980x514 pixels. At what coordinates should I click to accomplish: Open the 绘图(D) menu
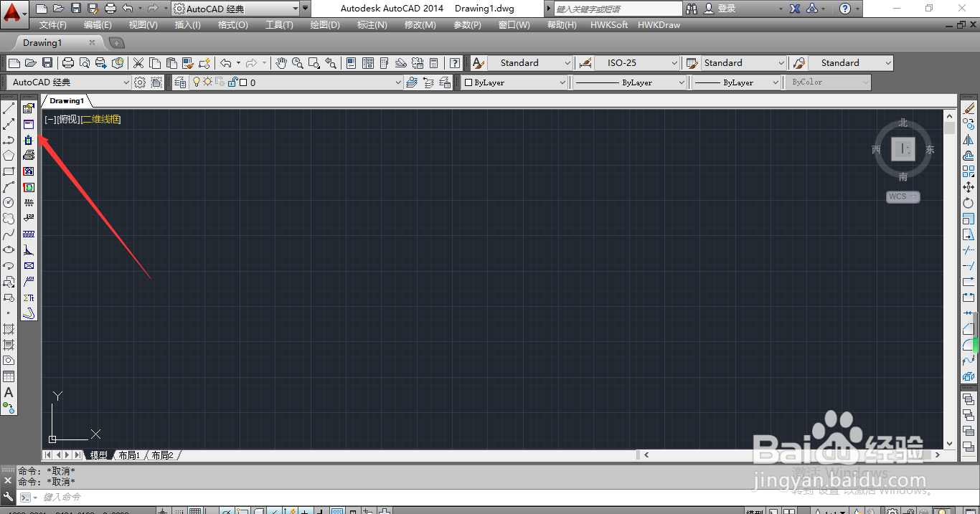click(x=325, y=25)
